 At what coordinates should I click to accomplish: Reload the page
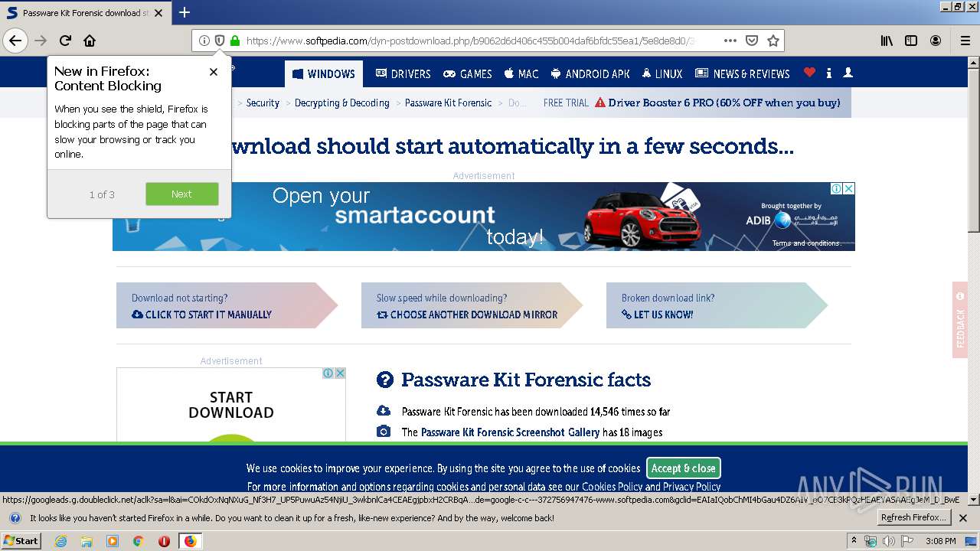point(65,41)
